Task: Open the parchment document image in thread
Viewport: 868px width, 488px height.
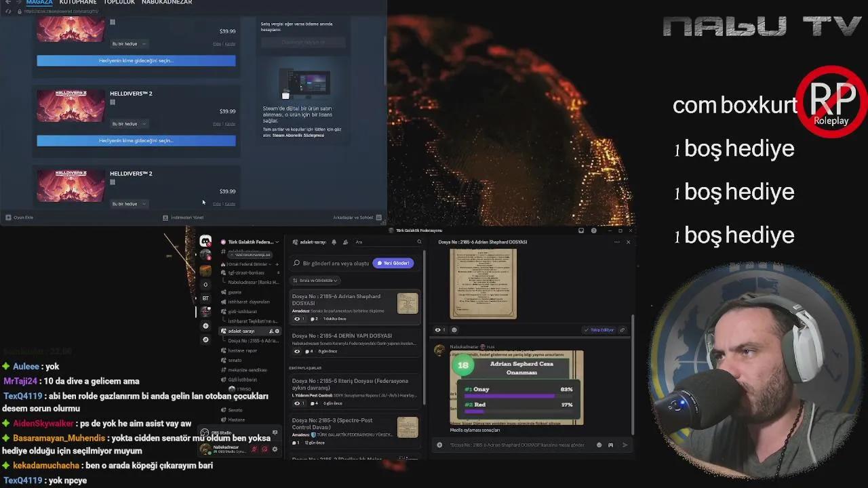Action: (484, 283)
